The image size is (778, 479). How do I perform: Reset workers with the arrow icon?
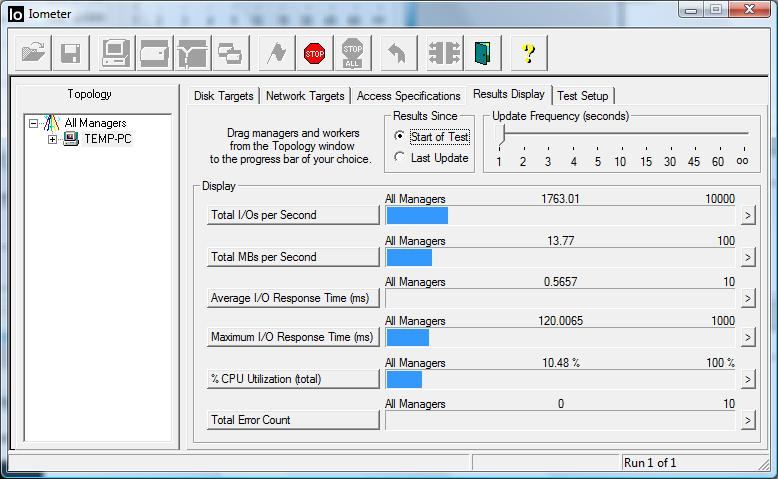397,53
